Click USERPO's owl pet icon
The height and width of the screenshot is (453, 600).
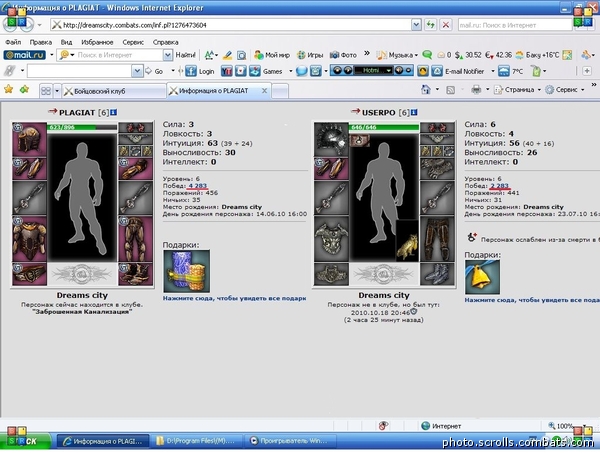tap(407, 241)
